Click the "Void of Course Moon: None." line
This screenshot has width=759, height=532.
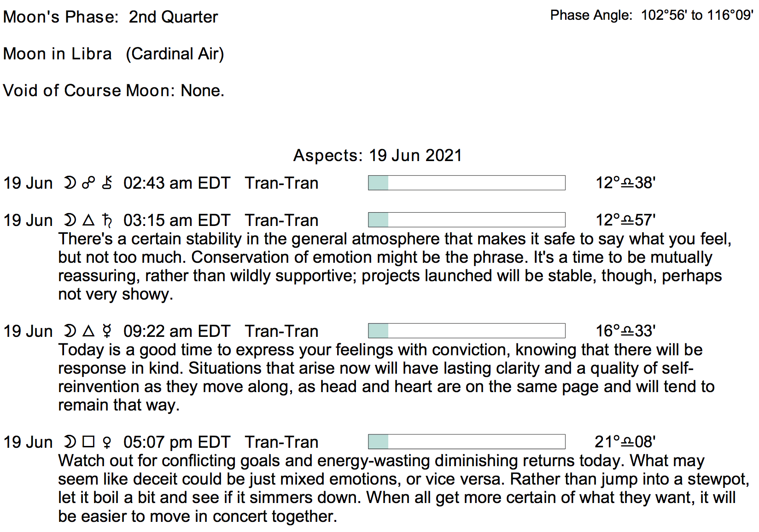pos(114,91)
